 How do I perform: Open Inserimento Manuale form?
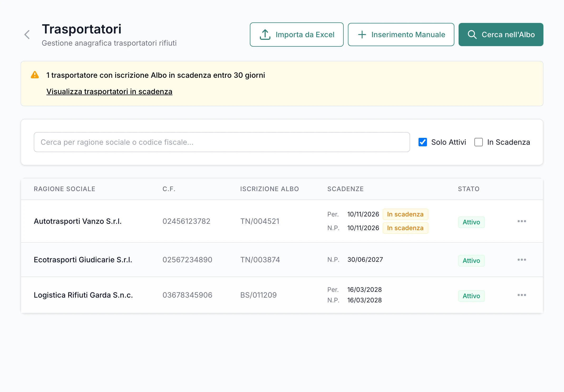[401, 35]
